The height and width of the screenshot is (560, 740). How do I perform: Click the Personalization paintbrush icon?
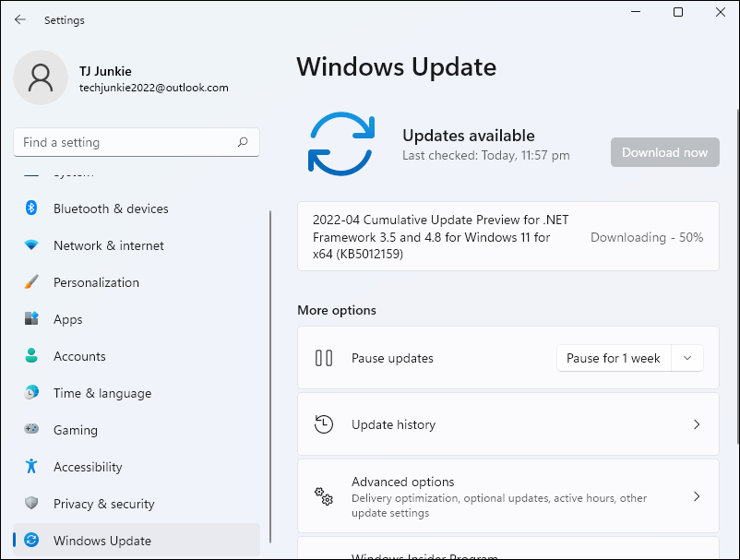click(x=31, y=281)
